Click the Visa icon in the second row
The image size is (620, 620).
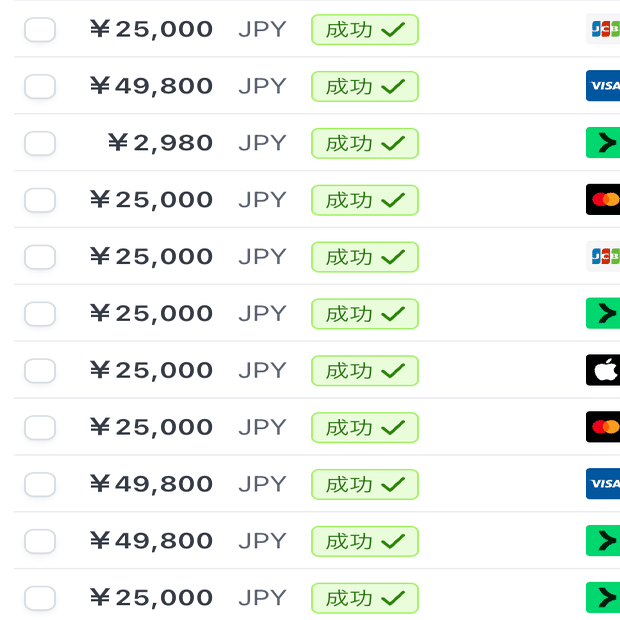[603, 86]
